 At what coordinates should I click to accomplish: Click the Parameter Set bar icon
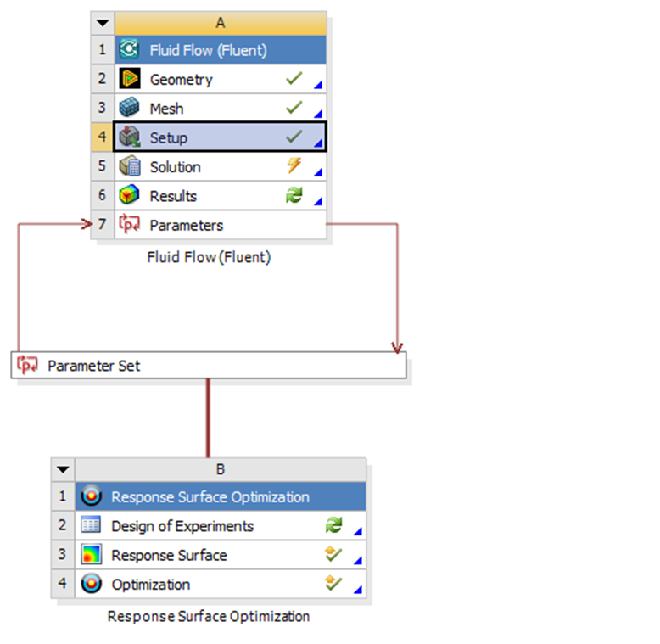(x=27, y=365)
